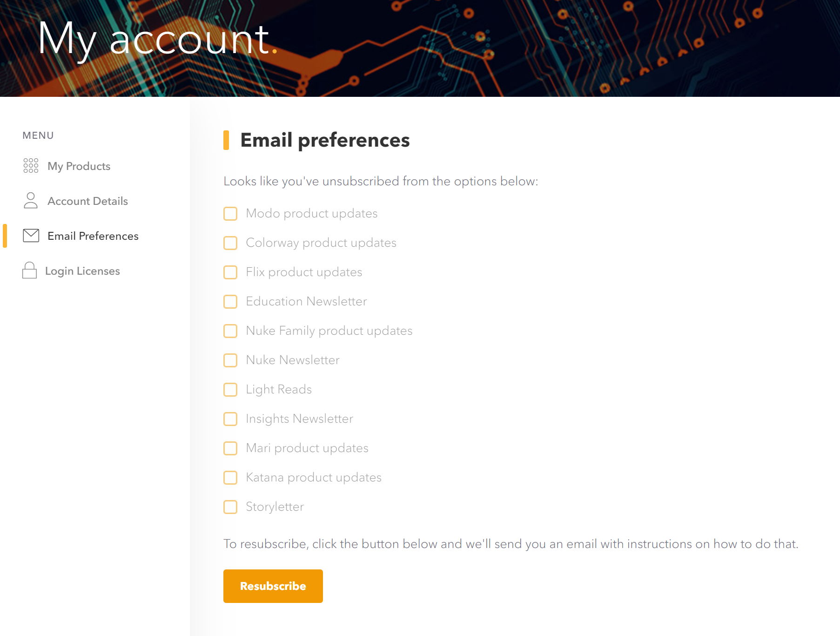Screen dimensions: 840x636
Task: Check the Storyletter checkbox
Action: pos(230,507)
